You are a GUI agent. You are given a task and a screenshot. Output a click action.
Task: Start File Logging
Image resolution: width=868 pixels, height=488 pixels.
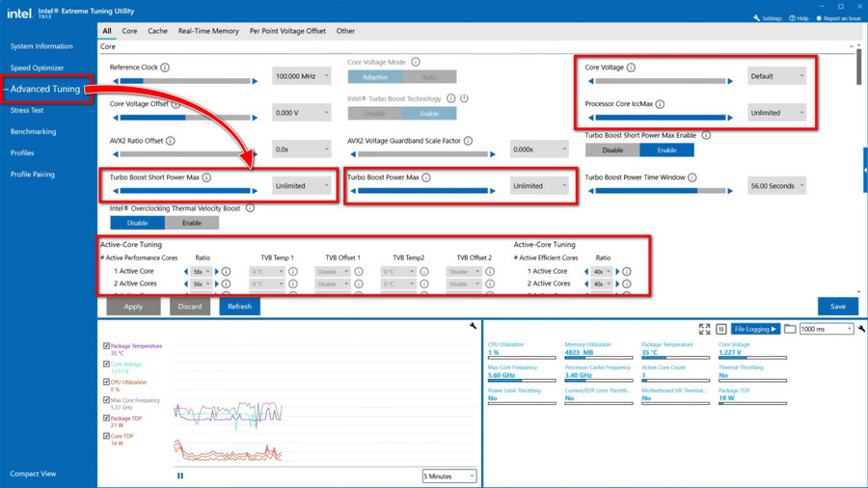click(x=755, y=329)
